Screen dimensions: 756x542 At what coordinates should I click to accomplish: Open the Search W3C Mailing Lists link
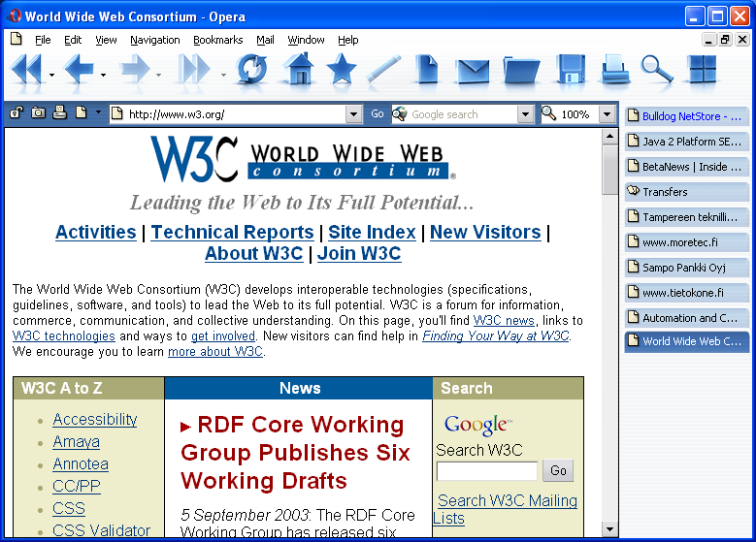(506, 509)
